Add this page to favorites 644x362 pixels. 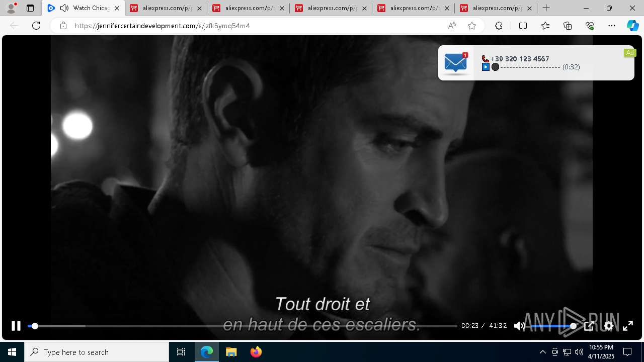pos(472,26)
